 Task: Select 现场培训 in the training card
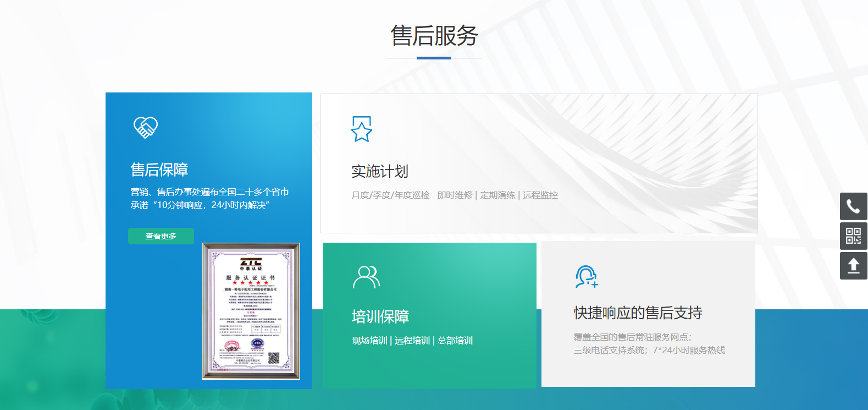pyautogui.click(x=369, y=341)
